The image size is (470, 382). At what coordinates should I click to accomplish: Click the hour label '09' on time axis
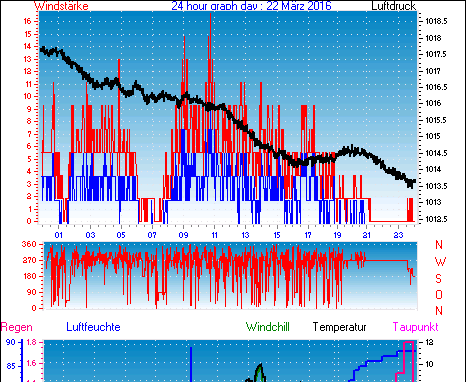pos(183,235)
